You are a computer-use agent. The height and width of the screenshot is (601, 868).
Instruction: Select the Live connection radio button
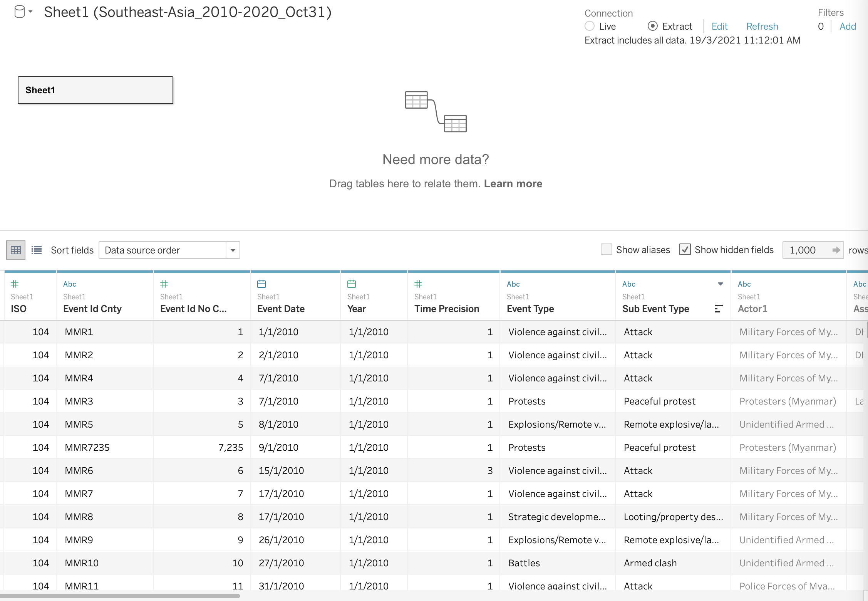point(590,26)
